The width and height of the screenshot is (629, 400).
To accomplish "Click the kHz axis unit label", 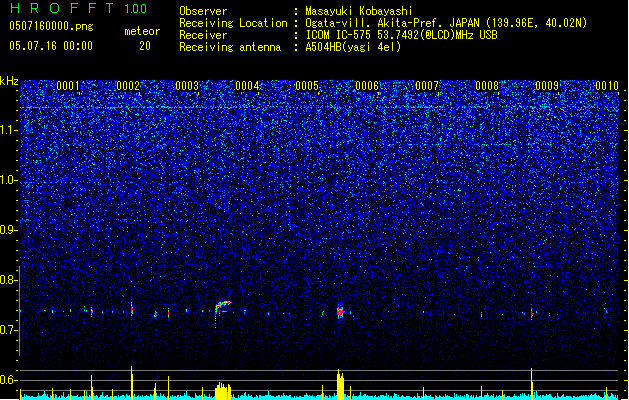I will pyautogui.click(x=9, y=81).
